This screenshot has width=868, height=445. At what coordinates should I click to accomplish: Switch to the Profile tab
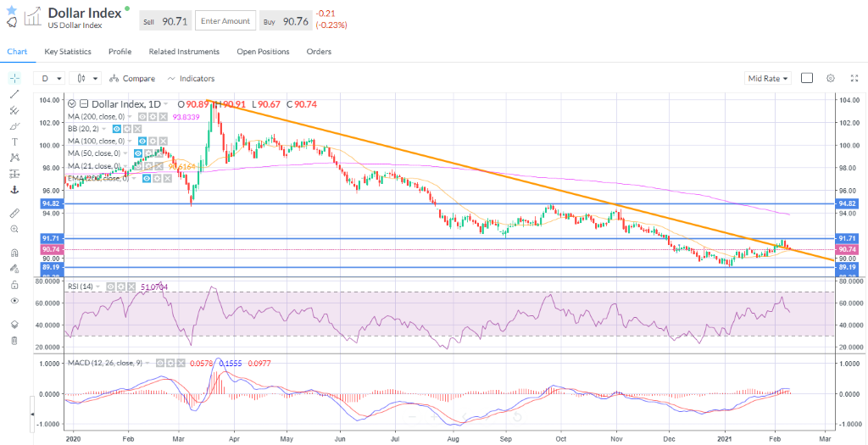120,52
